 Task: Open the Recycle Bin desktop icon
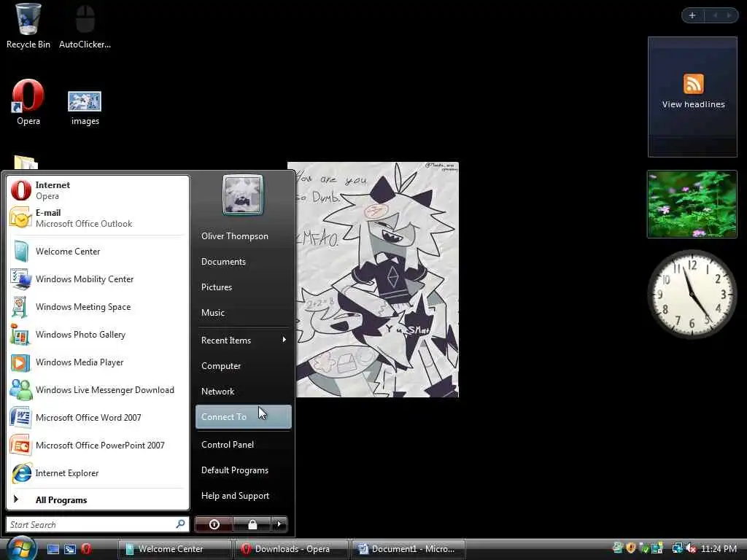coord(28,26)
